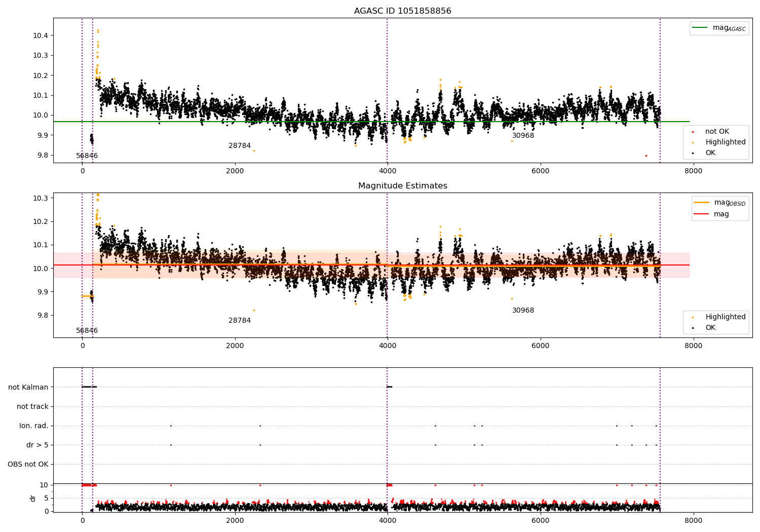Screen dimensions: 760x532
Task: Click the 6000 x-axis tick under the bottom plot
Action: tap(541, 521)
